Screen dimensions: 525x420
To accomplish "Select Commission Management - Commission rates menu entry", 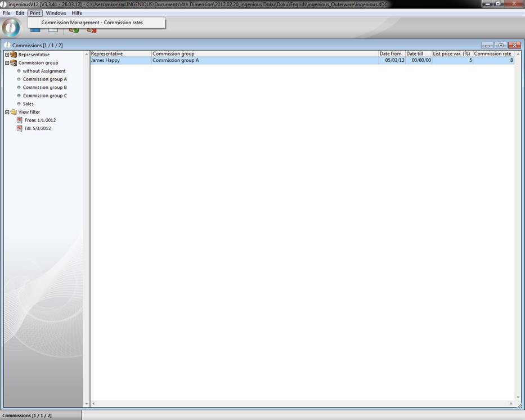I will [92, 23].
